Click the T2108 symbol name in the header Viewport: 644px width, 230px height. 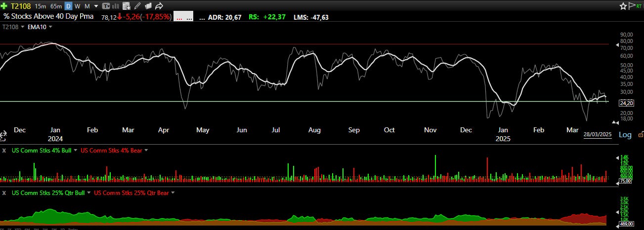pos(21,6)
